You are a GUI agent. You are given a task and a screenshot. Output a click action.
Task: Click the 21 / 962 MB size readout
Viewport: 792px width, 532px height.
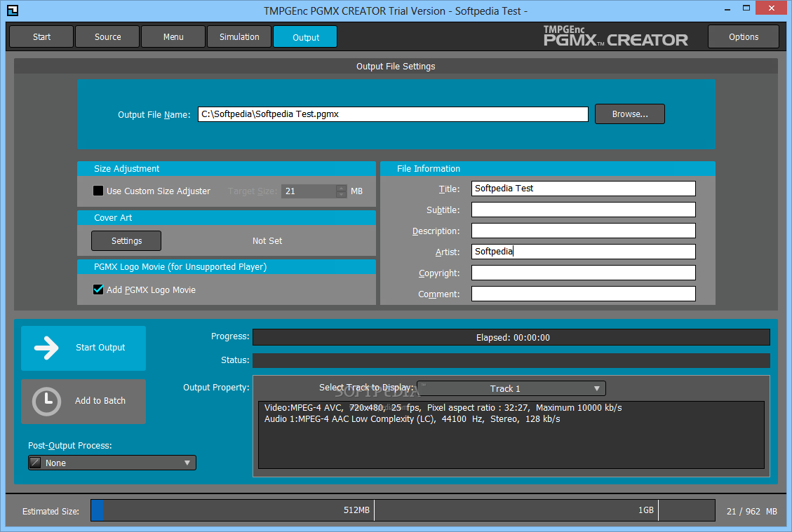point(751,511)
